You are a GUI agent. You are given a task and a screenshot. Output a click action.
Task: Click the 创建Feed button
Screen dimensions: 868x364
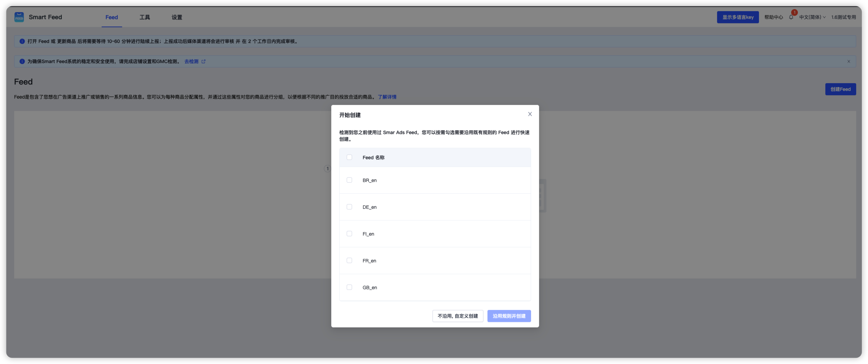pos(841,89)
